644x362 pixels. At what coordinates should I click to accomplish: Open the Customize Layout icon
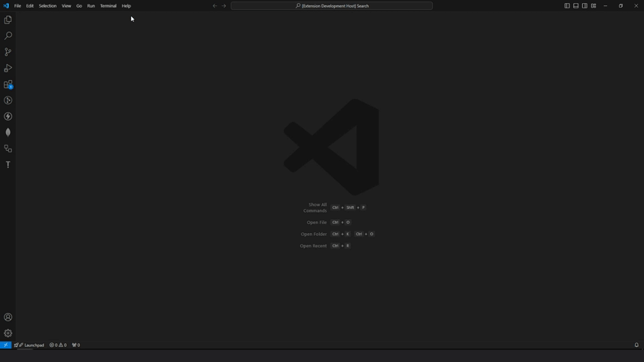point(593,6)
